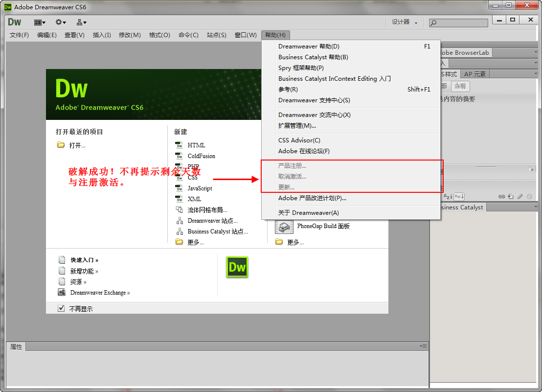This screenshot has height=392, width=542.
Task: Switch to the AP 元素 tab
Action: point(474,74)
